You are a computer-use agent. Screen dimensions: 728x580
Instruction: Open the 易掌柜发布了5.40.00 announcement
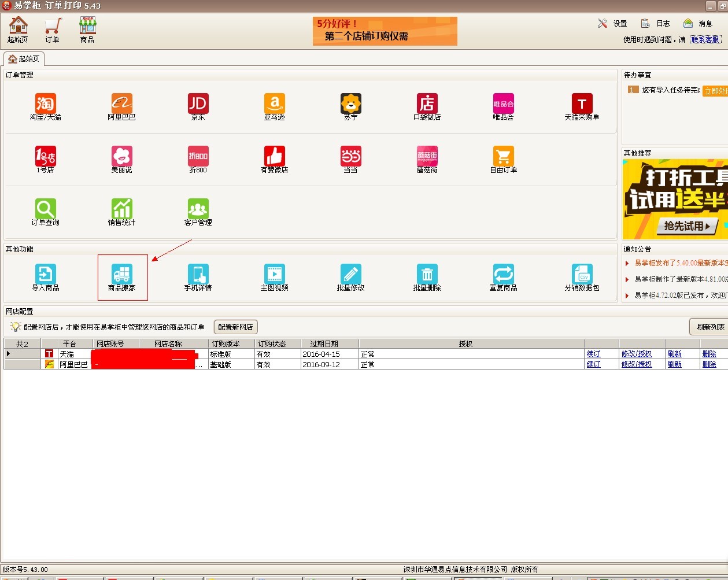[681, 263]
